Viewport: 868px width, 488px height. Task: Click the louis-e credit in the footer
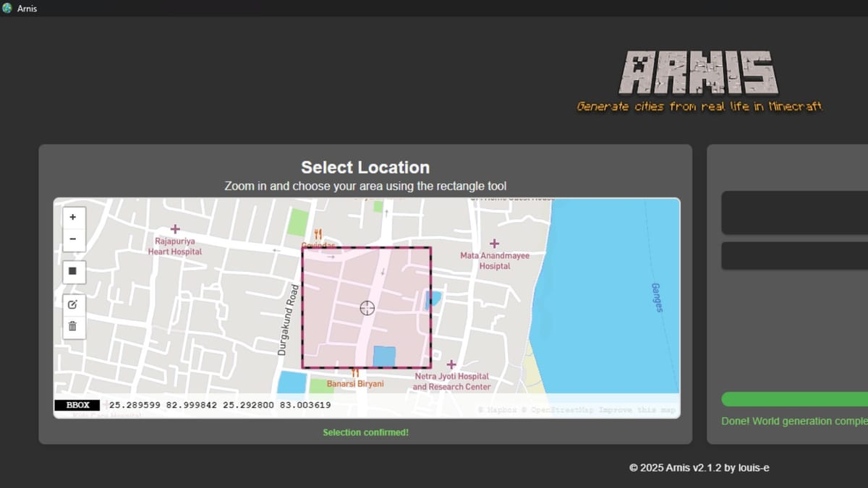pos(752,468)
